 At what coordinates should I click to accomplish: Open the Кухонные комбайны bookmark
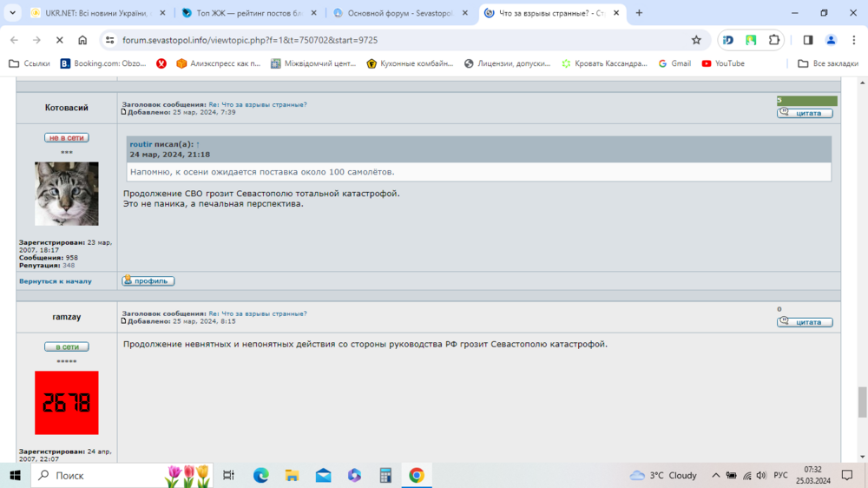point(410,63)
